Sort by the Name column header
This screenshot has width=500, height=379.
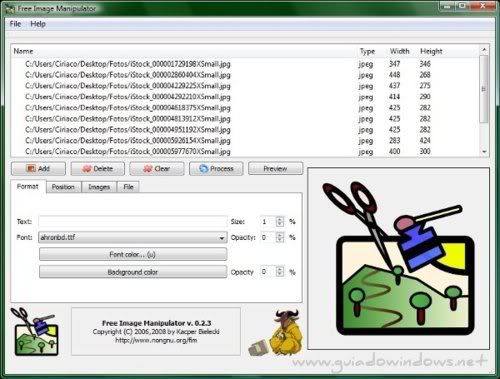(x=23, y=51)
